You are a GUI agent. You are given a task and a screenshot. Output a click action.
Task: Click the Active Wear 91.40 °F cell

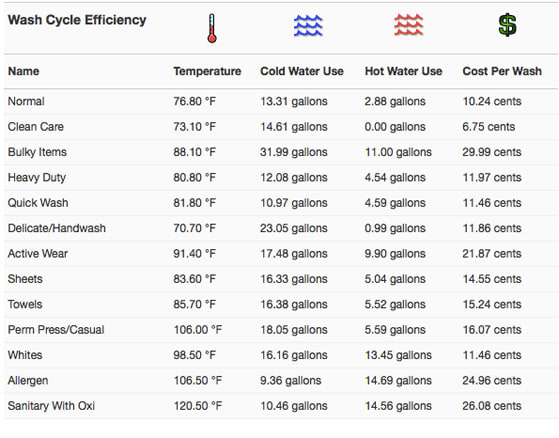click(194, 253)
